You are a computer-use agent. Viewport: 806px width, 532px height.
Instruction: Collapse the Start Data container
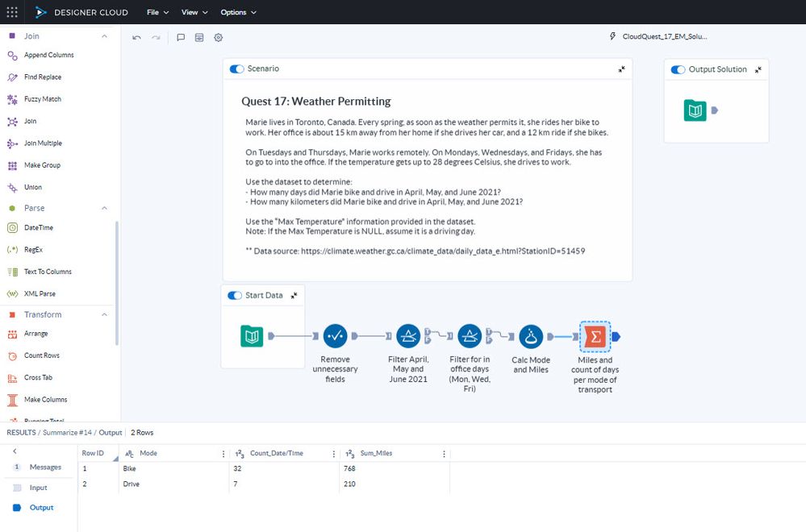point(294,295)
